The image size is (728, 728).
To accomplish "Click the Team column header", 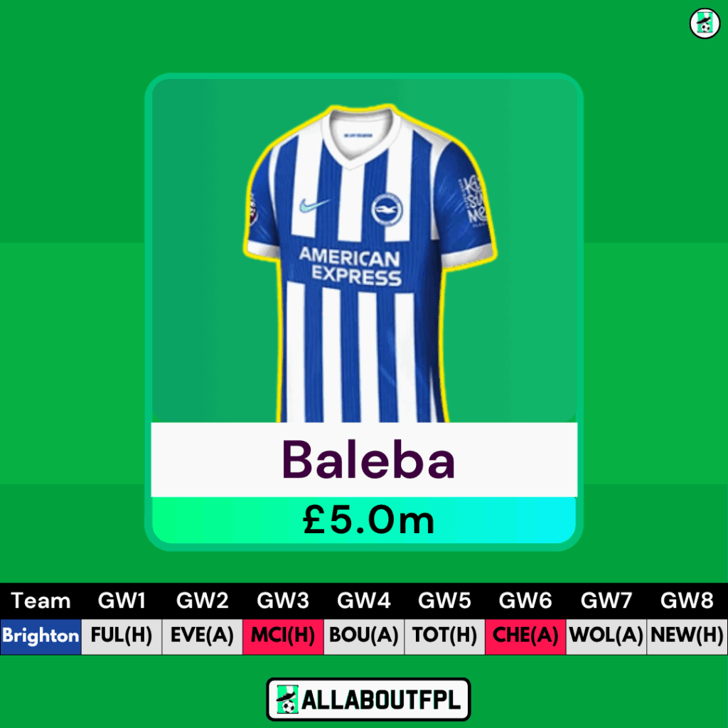I will click(x=41, y=601).
